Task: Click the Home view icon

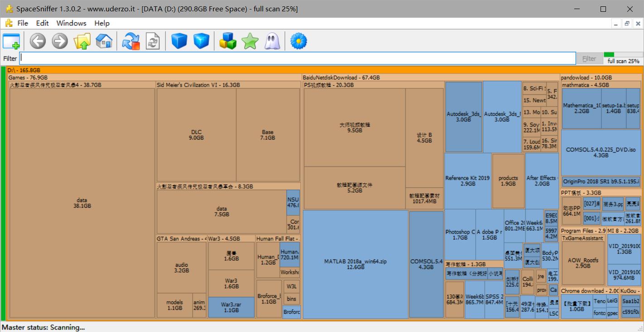Action: 104,41
